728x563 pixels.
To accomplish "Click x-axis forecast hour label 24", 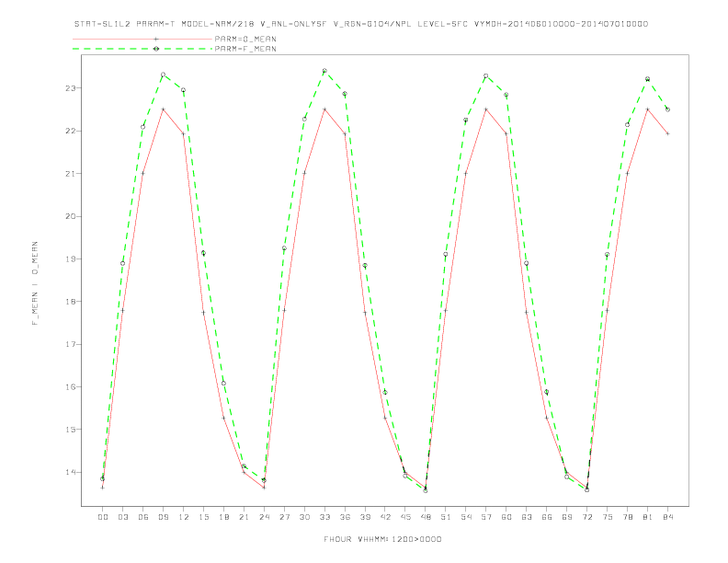I will [264, 517].
